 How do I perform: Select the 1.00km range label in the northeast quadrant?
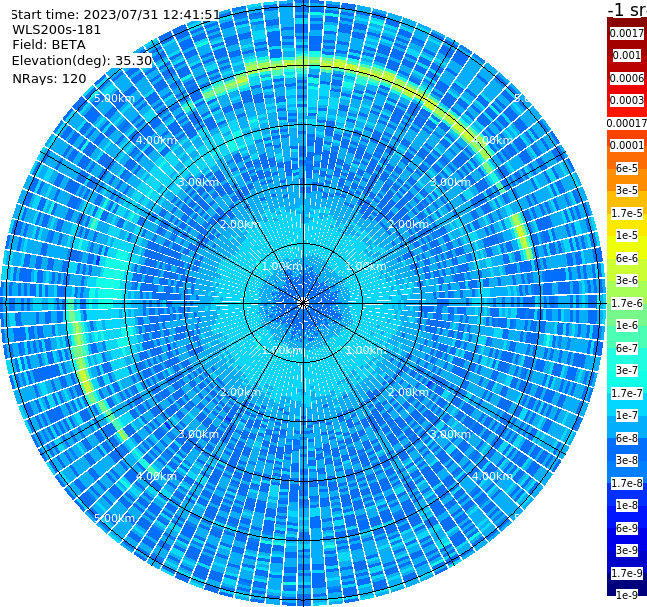pyautogui.click(x=366, y=266)
